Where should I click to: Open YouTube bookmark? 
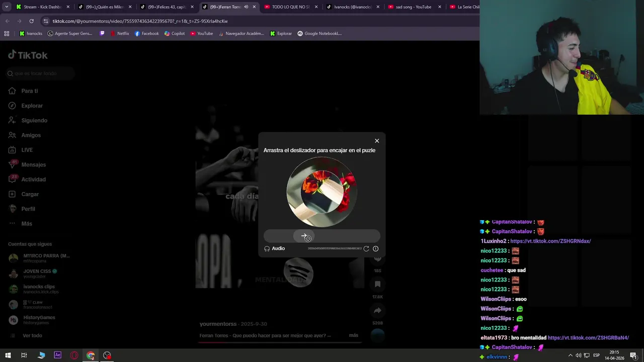[x=201, y=34]
